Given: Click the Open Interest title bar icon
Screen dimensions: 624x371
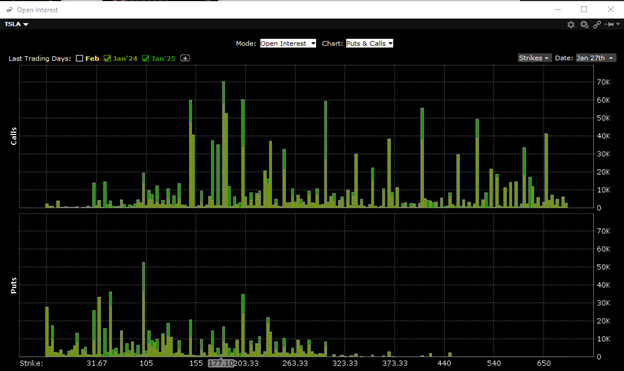Looking at the screenshot, I should [x=9, y=10].
